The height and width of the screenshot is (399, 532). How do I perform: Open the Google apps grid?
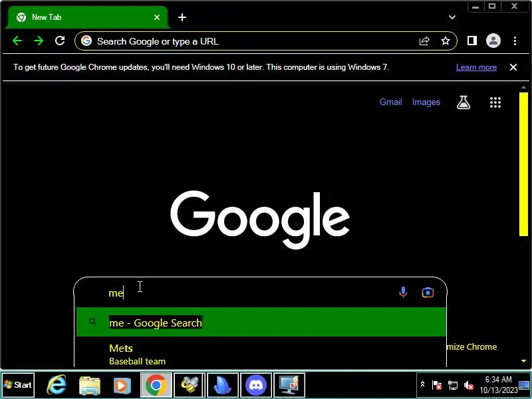tap(495, 102)
